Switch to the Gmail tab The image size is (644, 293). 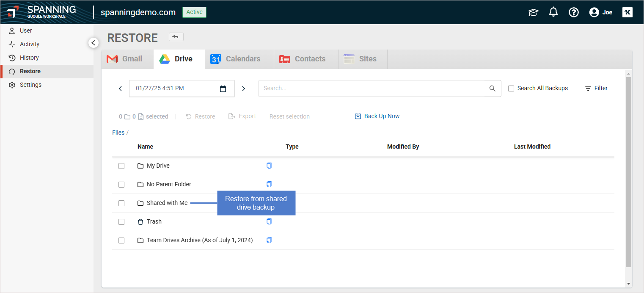coord(127,59)
